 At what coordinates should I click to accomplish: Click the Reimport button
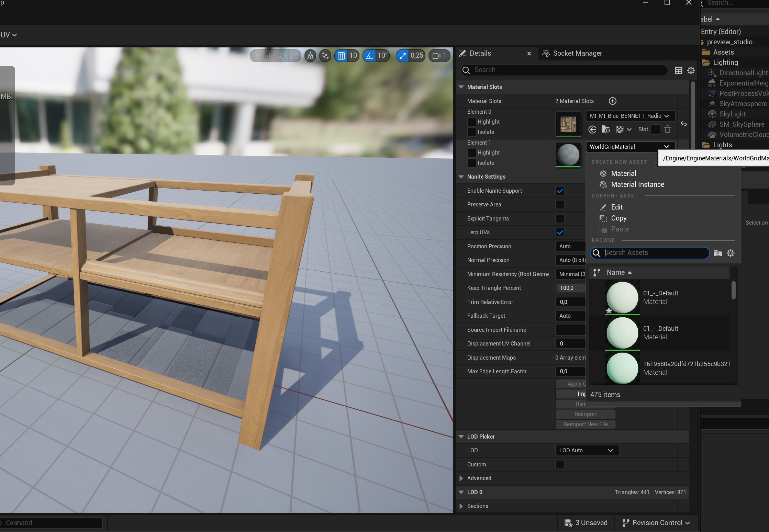click(586, 414)
